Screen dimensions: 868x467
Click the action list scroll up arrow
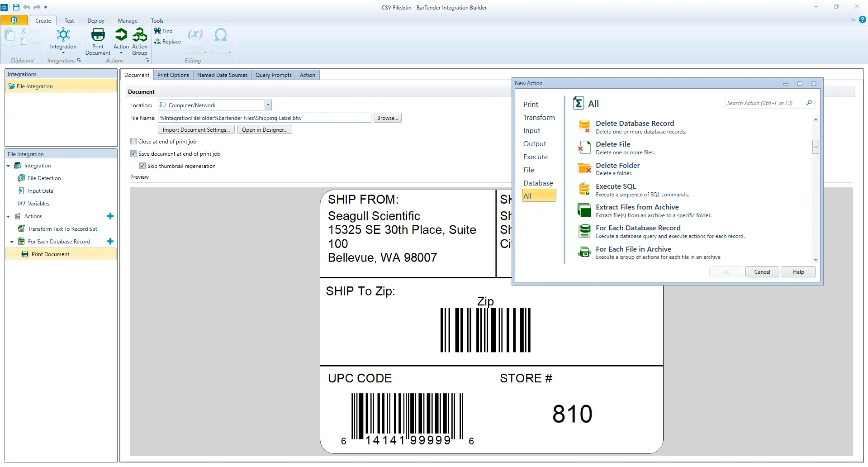click(816, 119)
